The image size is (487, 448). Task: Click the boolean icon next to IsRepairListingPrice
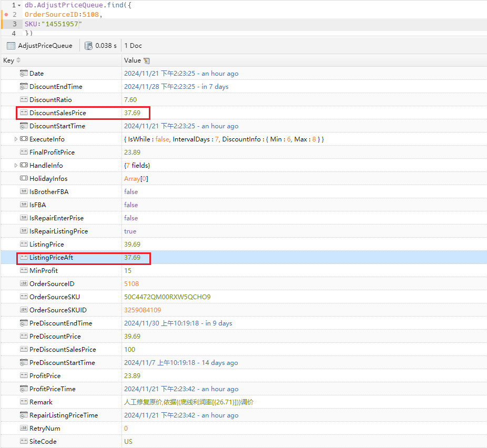(x=24, y=231)
